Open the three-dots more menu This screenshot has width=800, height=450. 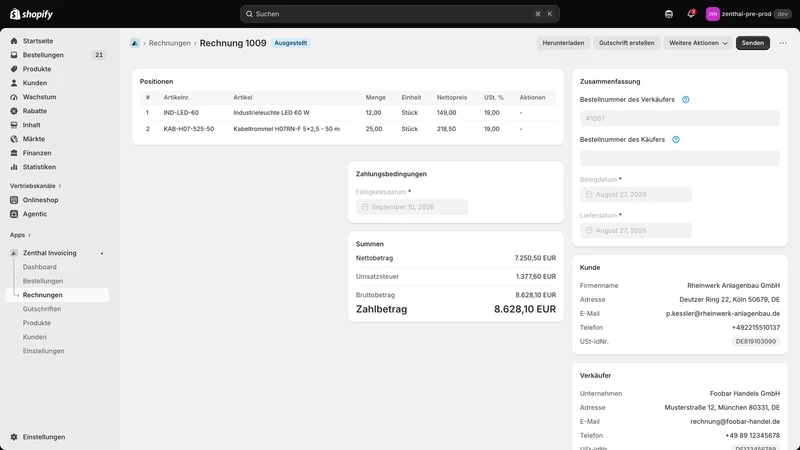(x=783, y=43)
